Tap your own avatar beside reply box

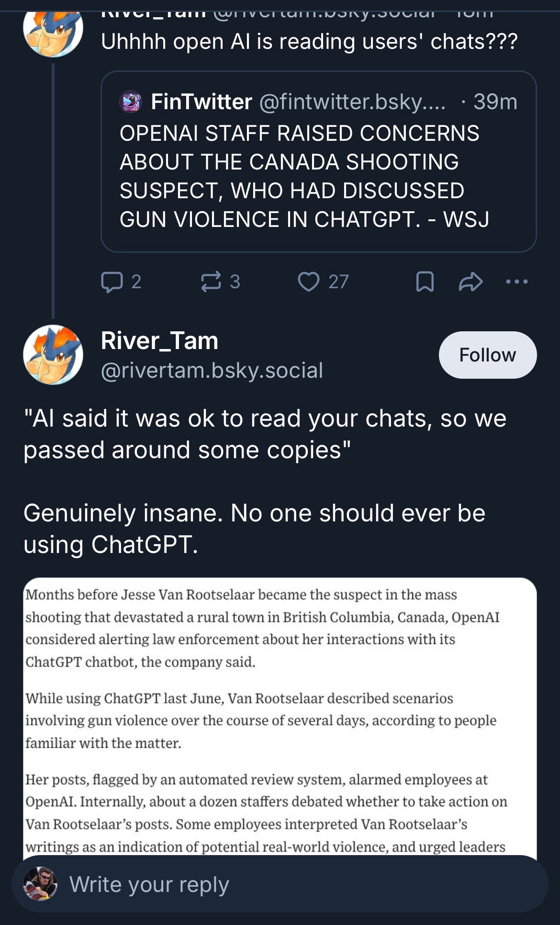click(41, 884)
